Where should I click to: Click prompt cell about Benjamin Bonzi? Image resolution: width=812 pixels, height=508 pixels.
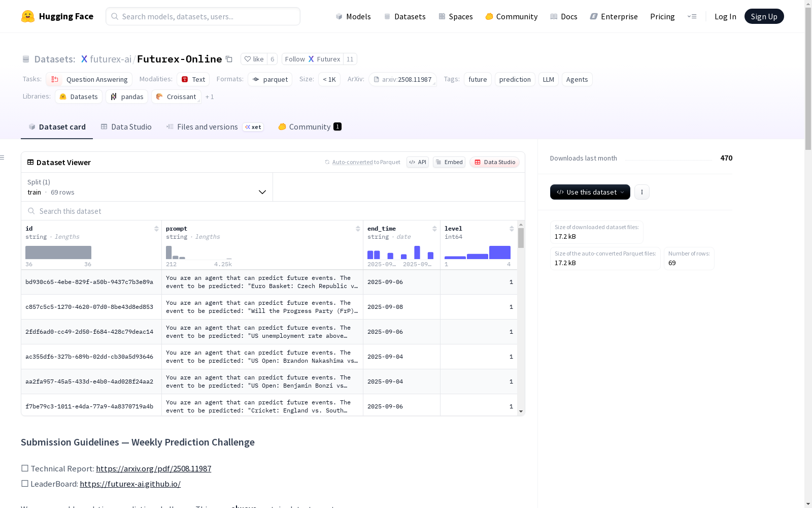(x=262, y=382)
